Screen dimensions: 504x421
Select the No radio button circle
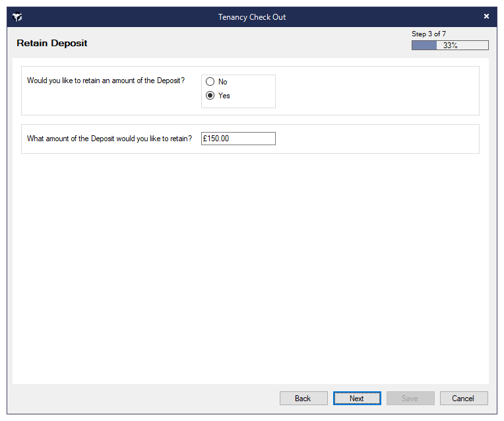tap(210, 82)
